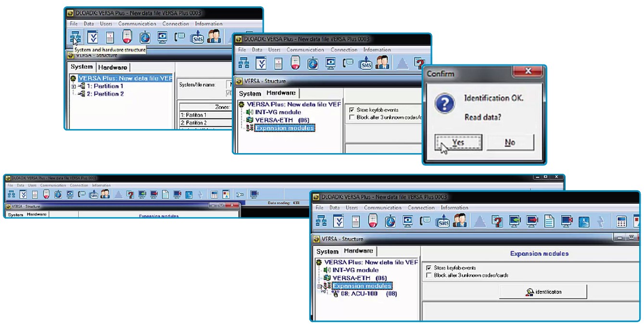Expand the 1: Partition 1 tree node

[74, 86]
